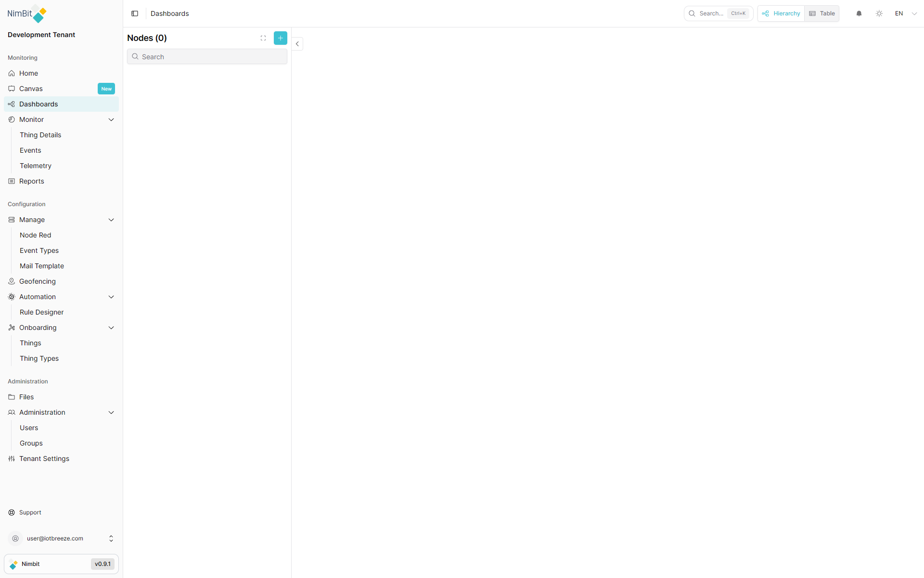
Task: Open the Support link
Action: point(30,512)
